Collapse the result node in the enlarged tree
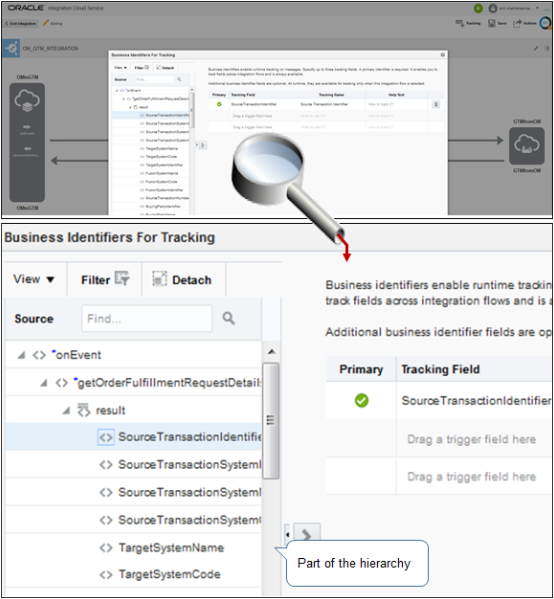Viewport: 554px width, 599px height. pos(66,411)
